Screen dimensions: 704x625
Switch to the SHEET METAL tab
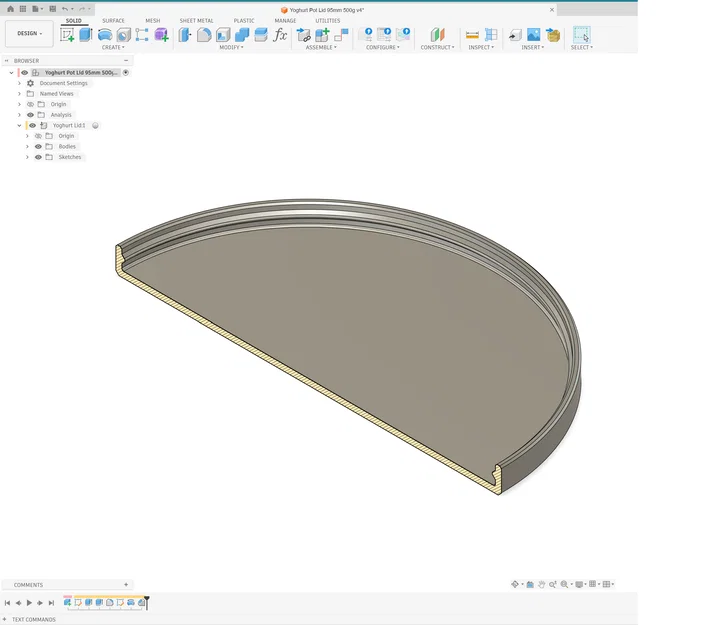(196, 21)
